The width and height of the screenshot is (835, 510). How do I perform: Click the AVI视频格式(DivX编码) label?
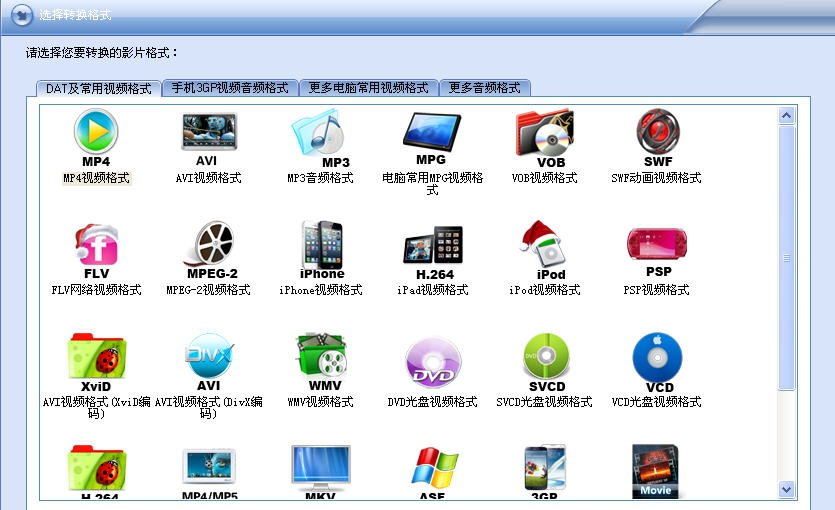209,407
